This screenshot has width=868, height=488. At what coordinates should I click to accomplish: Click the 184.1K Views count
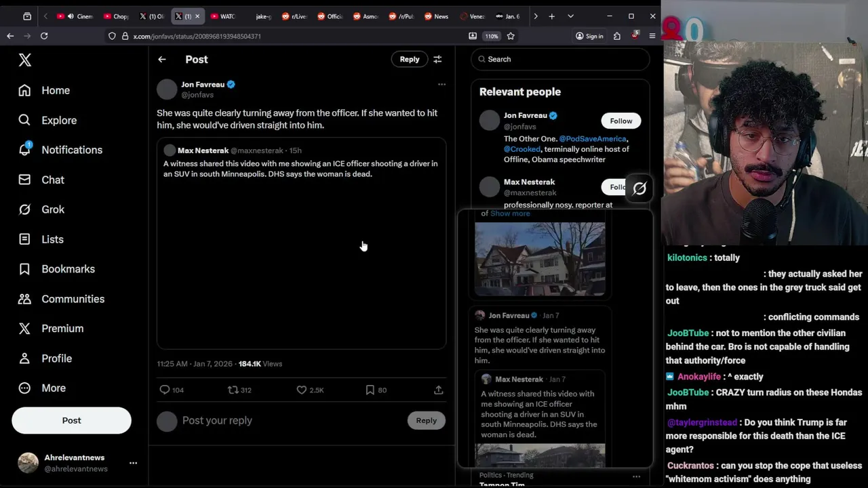[260, 364]
